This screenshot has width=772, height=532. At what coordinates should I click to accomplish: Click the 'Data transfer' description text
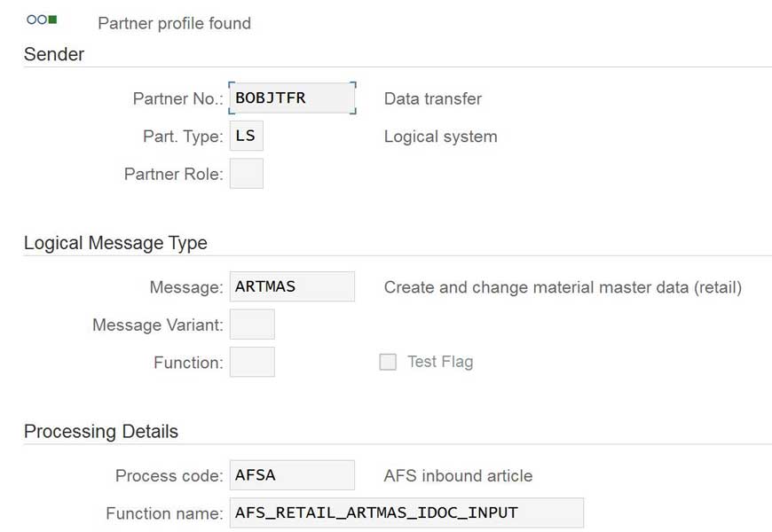(x=433, y=98)
